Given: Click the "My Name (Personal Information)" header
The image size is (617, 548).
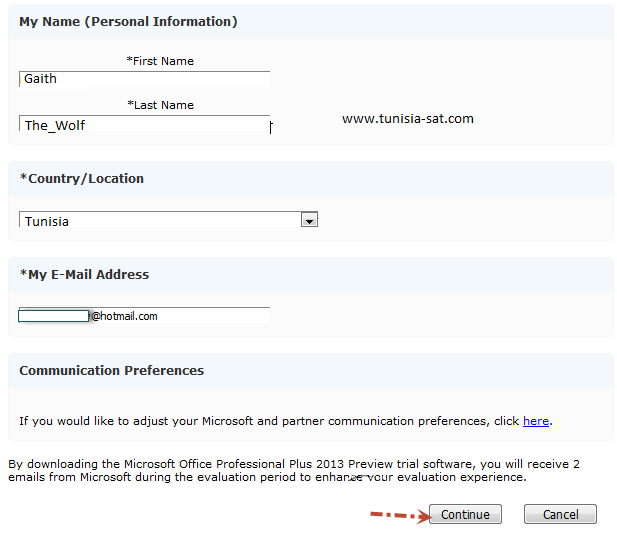Looking at the screenshot, I should click(128, 21).
